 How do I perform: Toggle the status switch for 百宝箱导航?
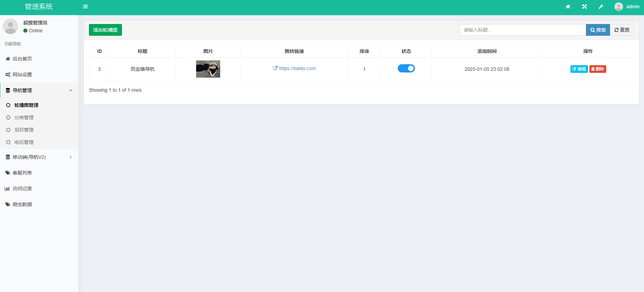click(406, 68)
